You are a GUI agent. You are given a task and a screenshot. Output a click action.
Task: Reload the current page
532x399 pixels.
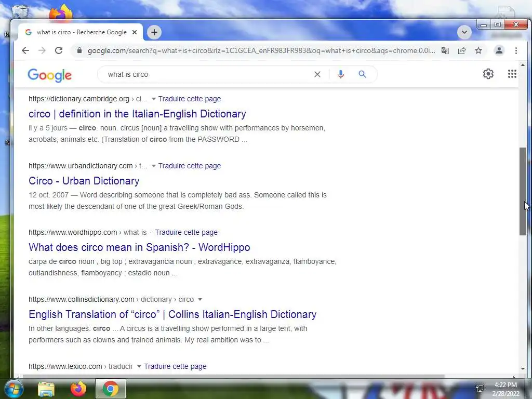point(59,50)
